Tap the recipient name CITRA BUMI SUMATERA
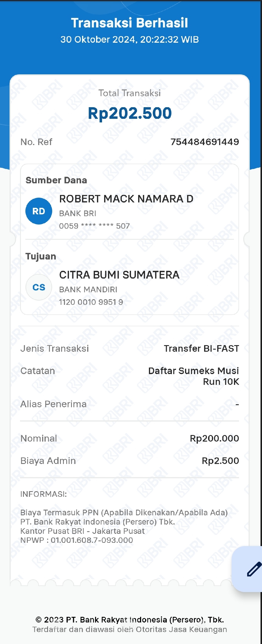Screen dimensions: 262x644 (119, 275)
